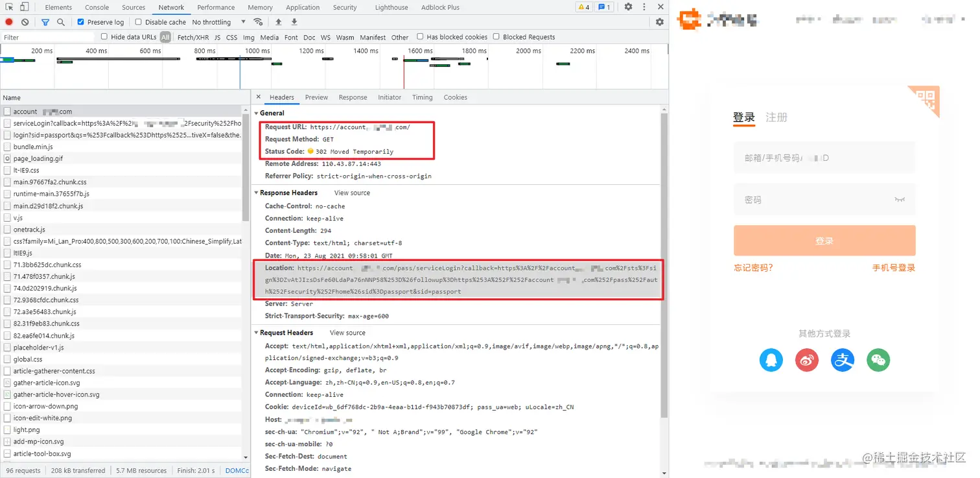The width and height of the screenshot is (980, 478).
Task: Click the orange 登录 login button
Action: (824, 241)
